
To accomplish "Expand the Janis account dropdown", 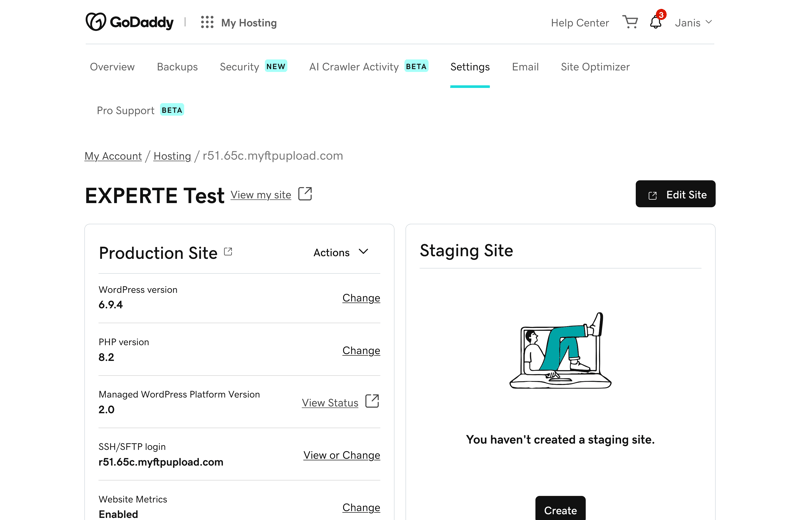I will tap(693, 22).
